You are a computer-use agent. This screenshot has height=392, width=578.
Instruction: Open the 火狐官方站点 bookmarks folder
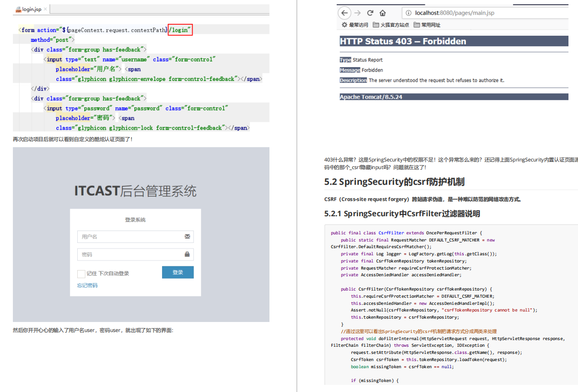[391, 25]
